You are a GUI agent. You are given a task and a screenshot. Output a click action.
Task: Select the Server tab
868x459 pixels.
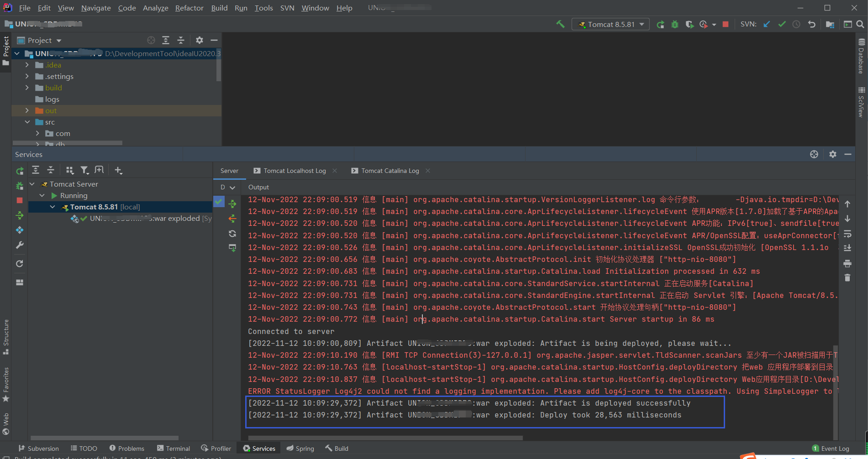(229, 171)
